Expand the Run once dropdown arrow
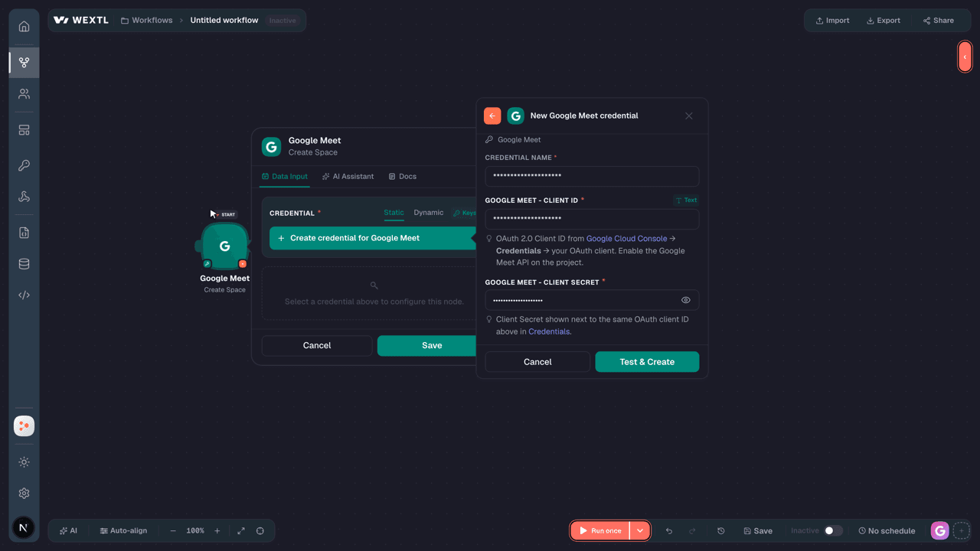980x551 pixels. (640, 531)
